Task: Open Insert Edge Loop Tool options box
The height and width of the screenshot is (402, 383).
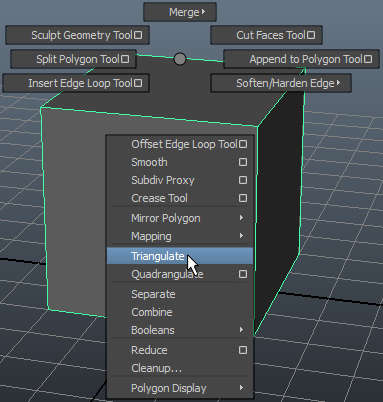Action: 138,83
